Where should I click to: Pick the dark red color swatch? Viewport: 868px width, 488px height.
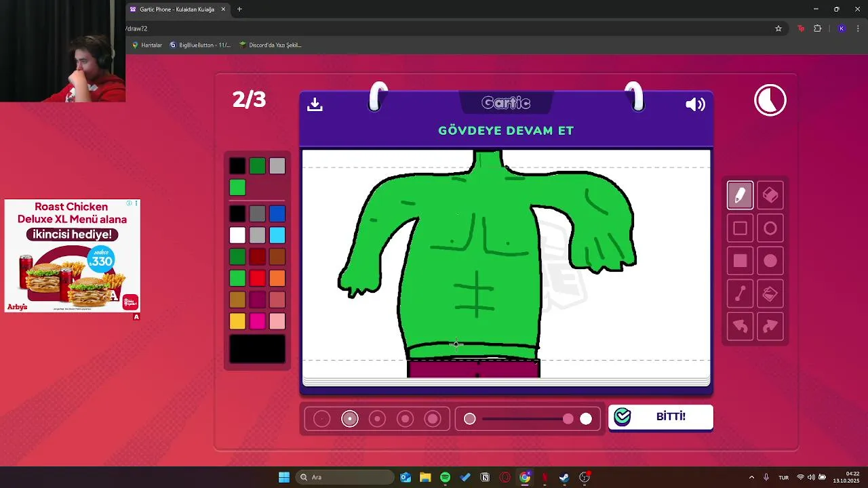tap(257, 257)
